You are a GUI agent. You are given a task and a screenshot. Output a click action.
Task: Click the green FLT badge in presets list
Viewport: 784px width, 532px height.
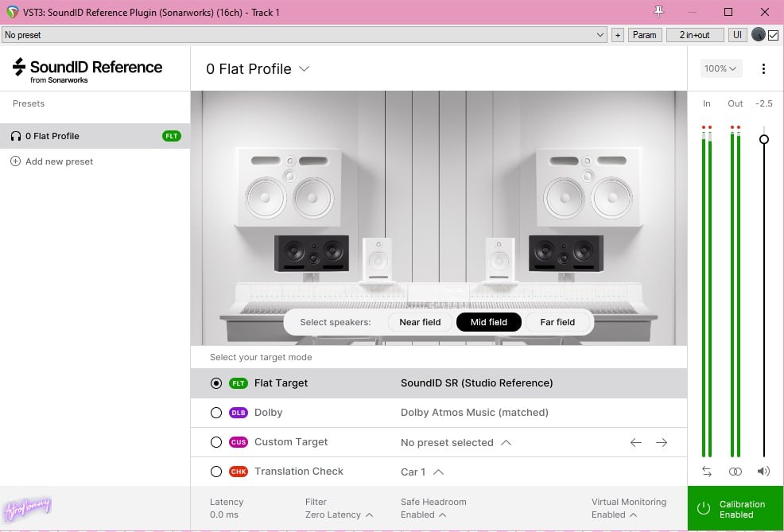pos(172,136)
